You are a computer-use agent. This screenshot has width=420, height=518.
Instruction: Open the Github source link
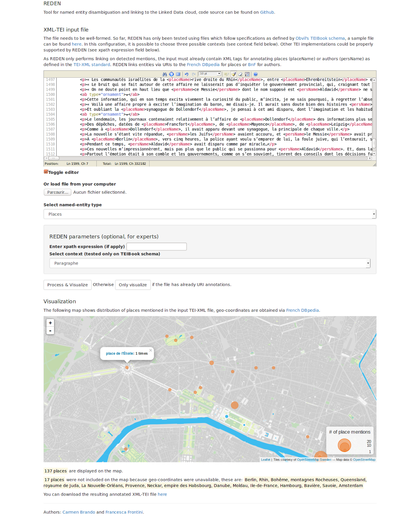coord(267,12)
